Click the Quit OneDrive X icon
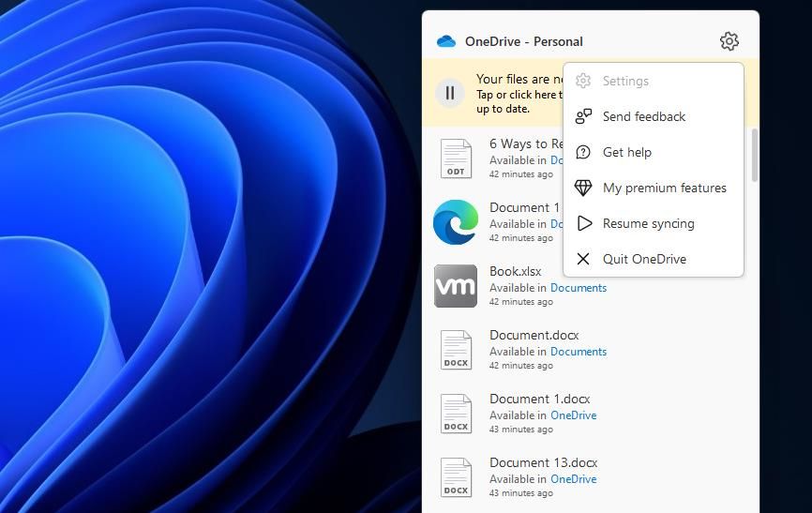This screenshot has height=513, width=812. point(583,259)
